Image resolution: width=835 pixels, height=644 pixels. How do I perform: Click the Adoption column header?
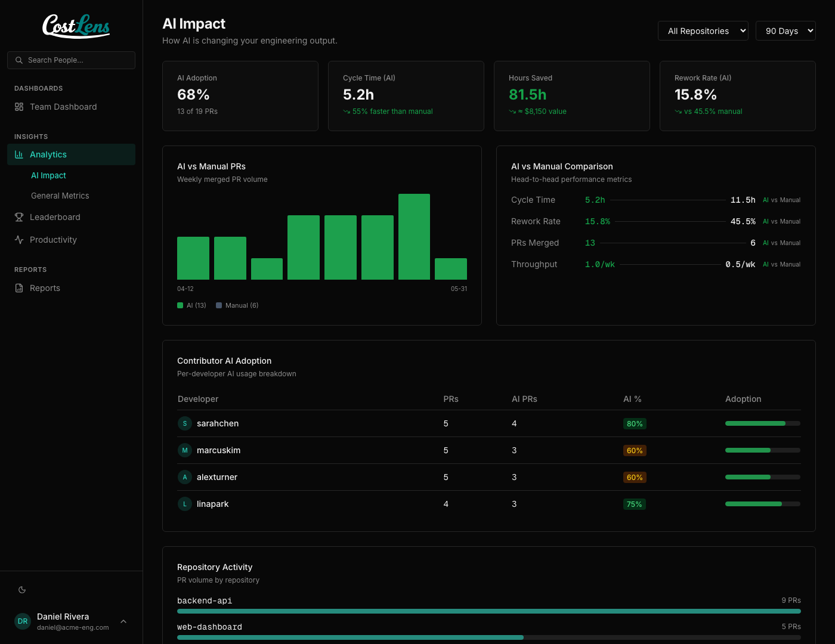(743, 399)
